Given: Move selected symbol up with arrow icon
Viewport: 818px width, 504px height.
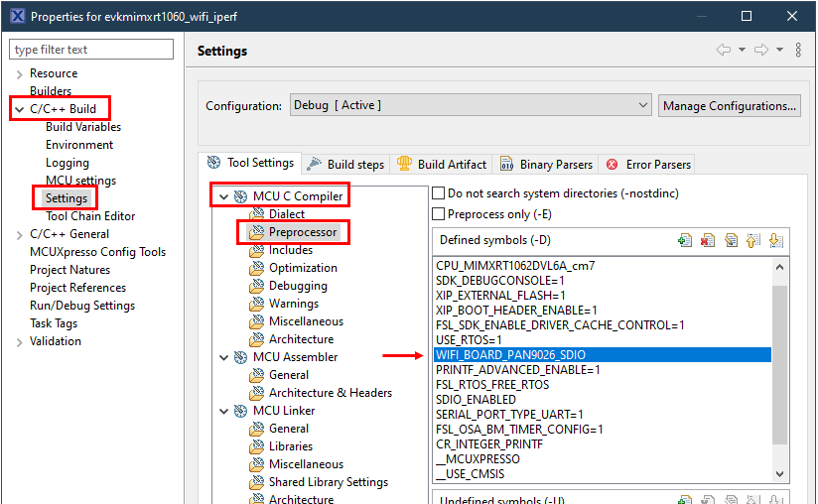Looking at the screenshot, I should click(x=753, y=240).
